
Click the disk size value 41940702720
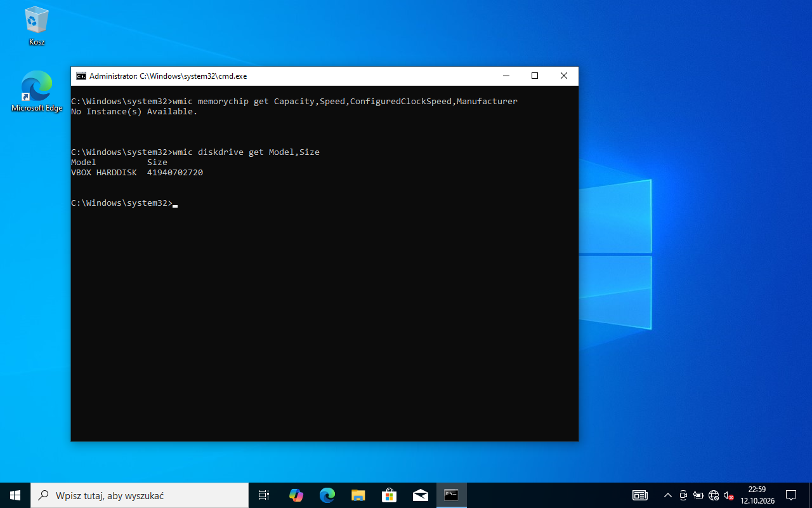click(175, 173)
